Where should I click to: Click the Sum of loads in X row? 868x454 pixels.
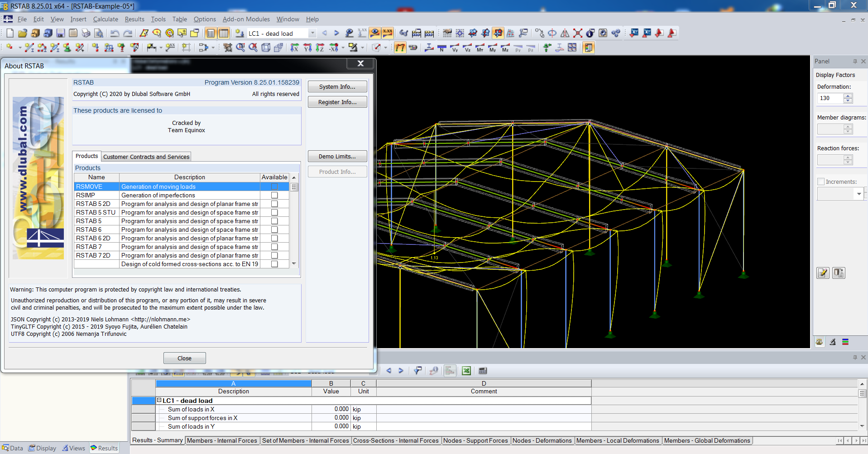[361, 409]
